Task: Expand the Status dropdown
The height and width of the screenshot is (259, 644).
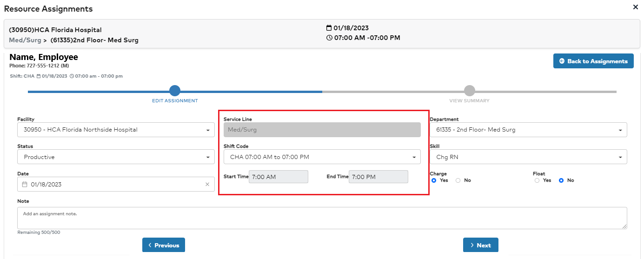Action: 116,157
